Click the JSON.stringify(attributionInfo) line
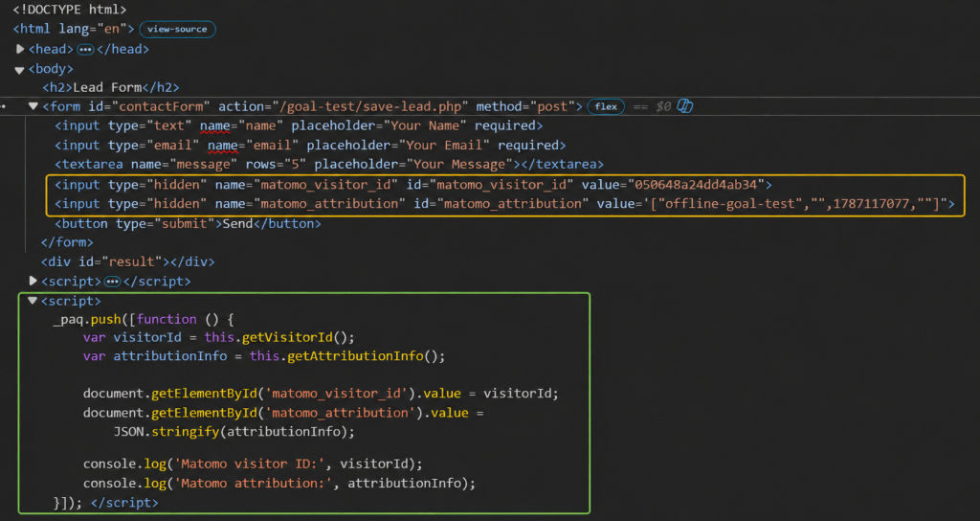The image size is (980, 521). [x=234, y=432]
